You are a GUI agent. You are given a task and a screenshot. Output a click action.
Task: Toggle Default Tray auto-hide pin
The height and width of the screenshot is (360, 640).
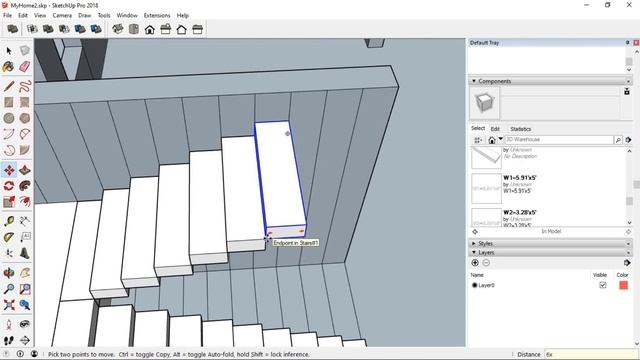[x=628, y=42]
